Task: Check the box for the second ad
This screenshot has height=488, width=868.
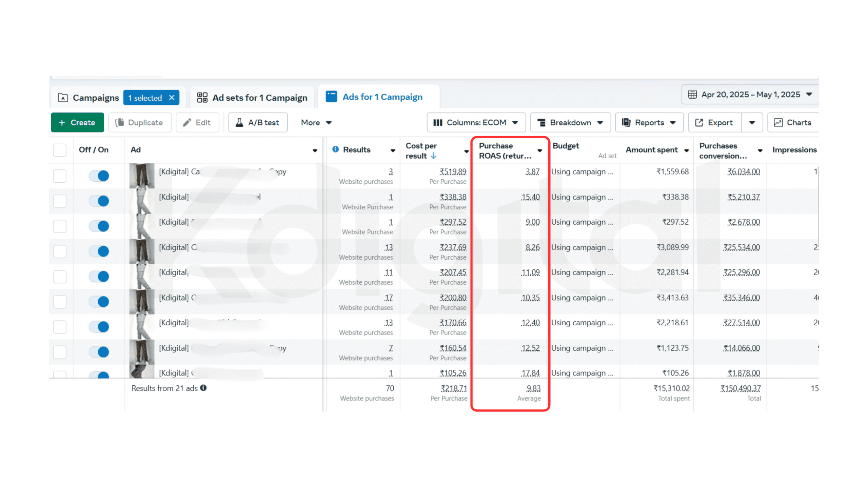Action: pyautogui.click(x=60, y=201)
